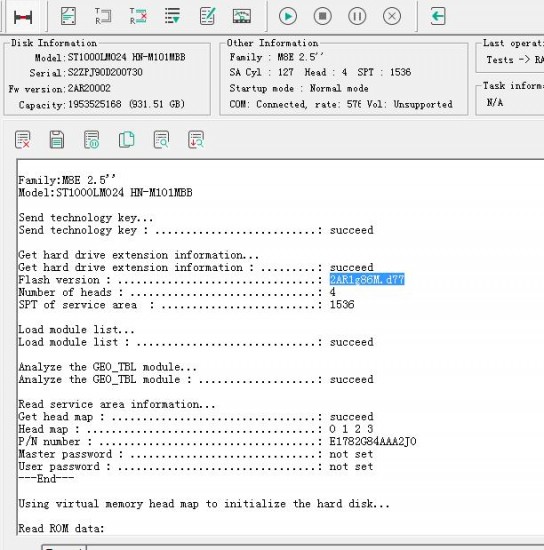Select highlighted flash version 2AR1g86M.d77
Image resolution: width=544 pixels, height=550 pixels.
[367, 280]
